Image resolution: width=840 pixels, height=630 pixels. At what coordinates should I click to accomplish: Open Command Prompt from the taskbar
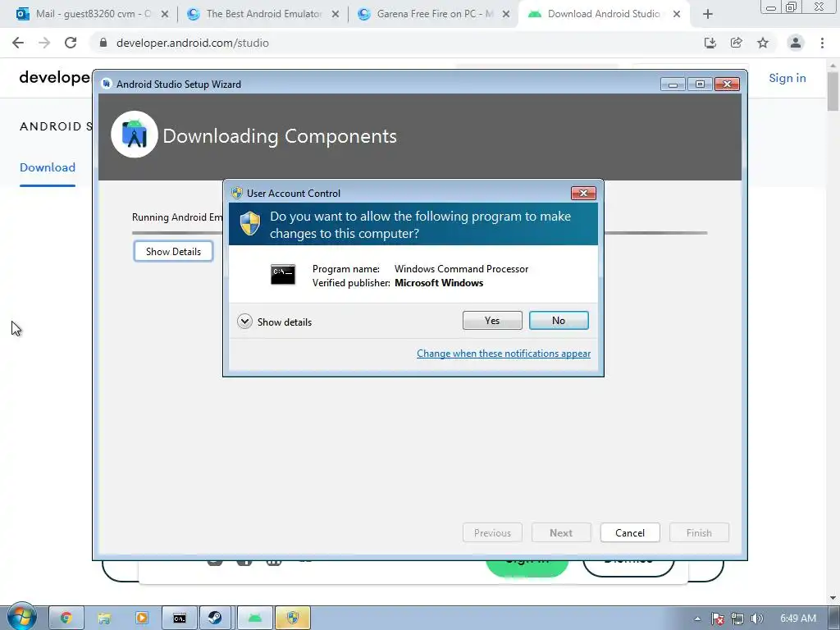coord(180,619)
